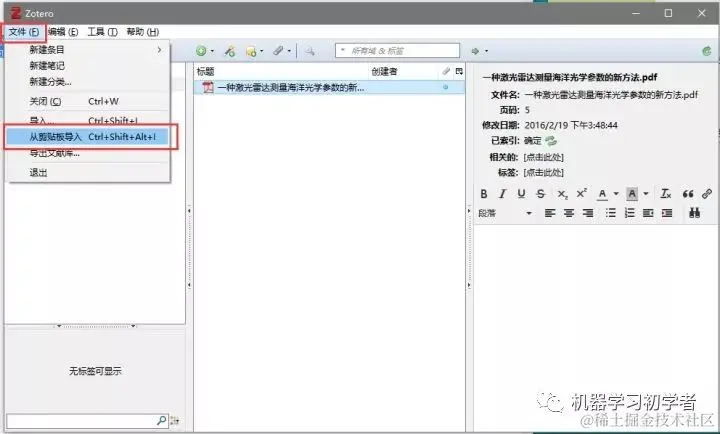Expand the New Note dropdown arrow
This screenshot has height=434, width=720.
261,51
